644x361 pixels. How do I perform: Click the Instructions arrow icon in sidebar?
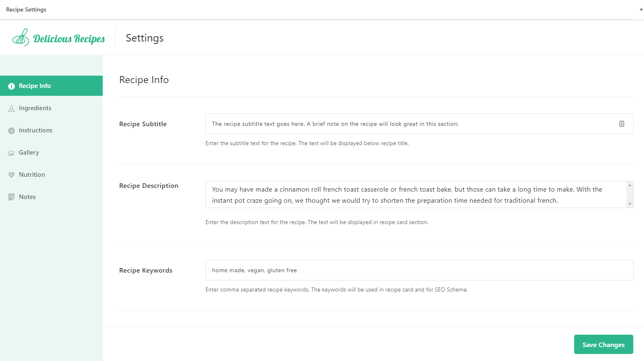12,131
